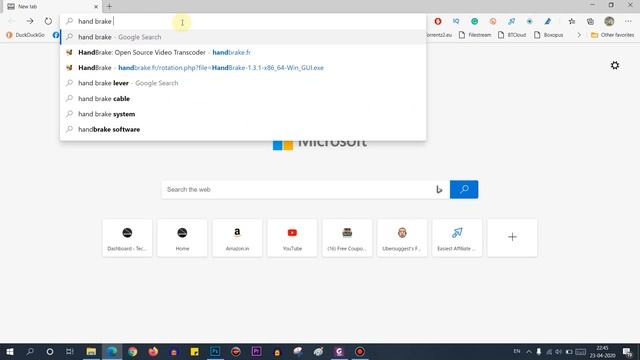
Task: Open Task View on taskbar
Action: [70, 351]
